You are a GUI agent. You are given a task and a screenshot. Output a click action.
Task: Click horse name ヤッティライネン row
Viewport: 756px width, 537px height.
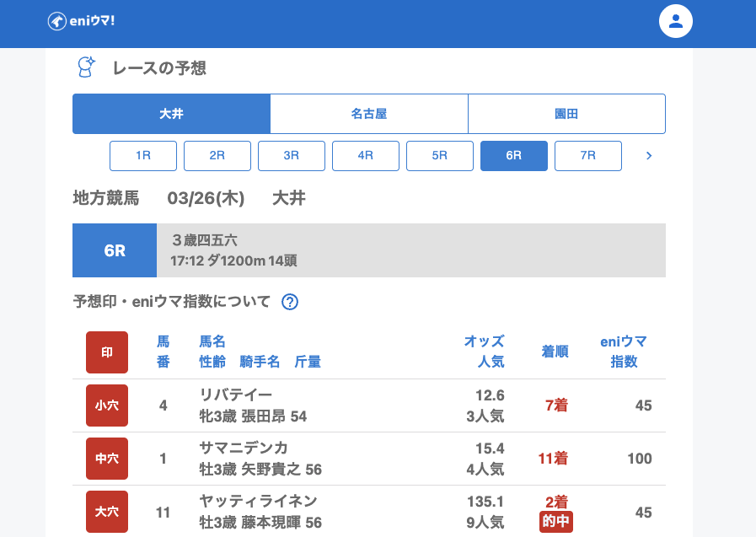[x=258, y=502]
